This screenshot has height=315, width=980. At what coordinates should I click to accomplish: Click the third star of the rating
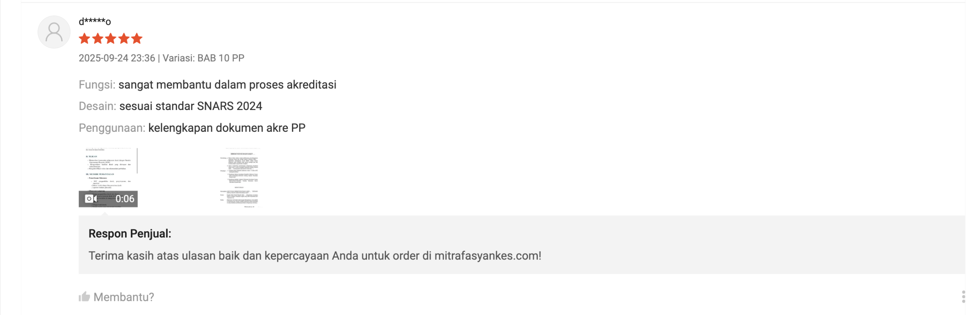tap(111, 39)
